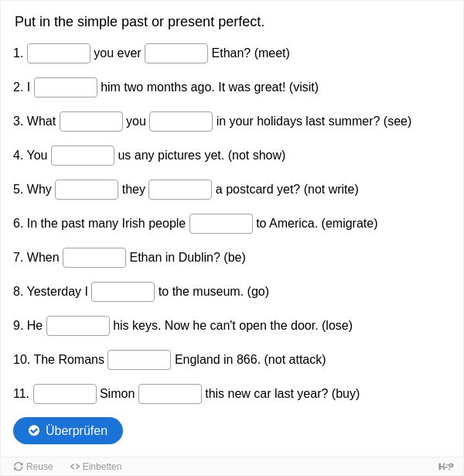Image resolution: width=464 pixels, height=476 pixels.
Task: Focus blank before 'this new car last year'
Action: click(x=170, y=394)
